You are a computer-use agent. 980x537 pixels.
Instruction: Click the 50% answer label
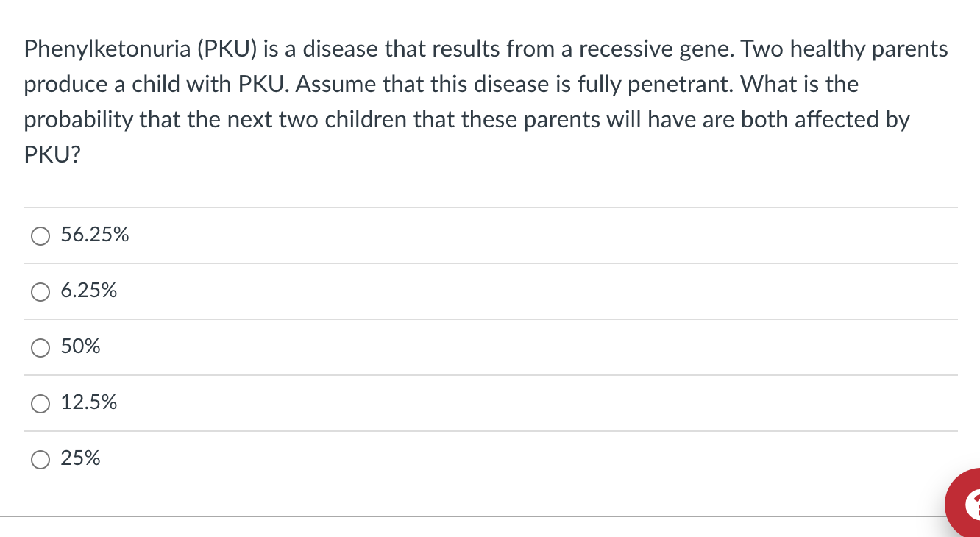80,346
